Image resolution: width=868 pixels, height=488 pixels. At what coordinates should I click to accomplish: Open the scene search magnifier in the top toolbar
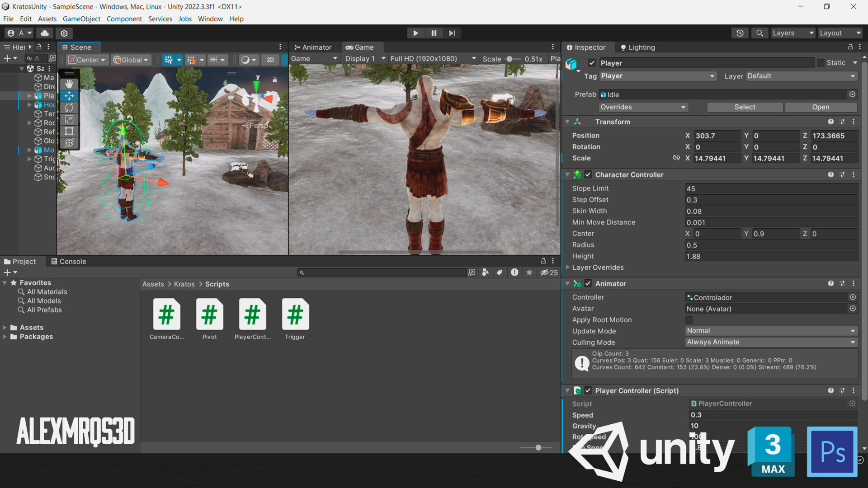[759, 33]
